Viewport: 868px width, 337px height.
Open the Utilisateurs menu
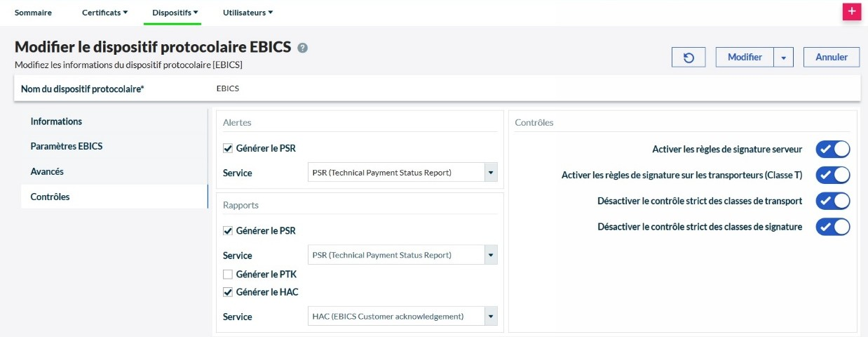click(x=247, y=13)
